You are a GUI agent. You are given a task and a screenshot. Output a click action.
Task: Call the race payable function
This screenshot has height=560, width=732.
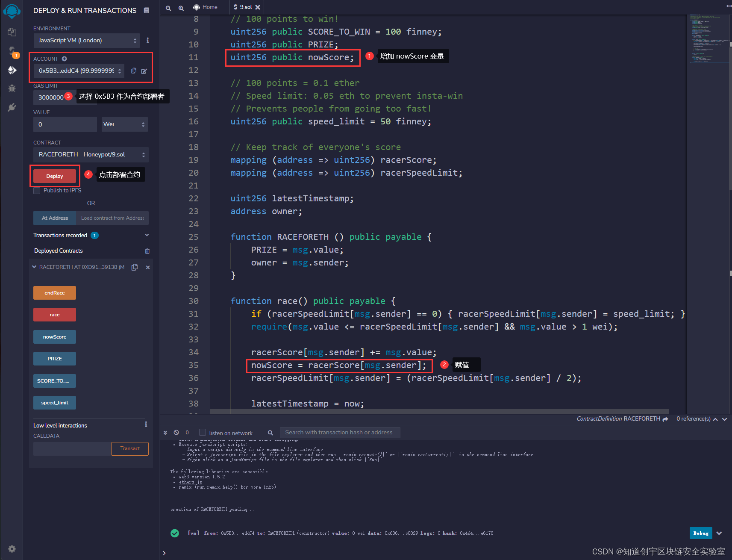coord(55,315)
